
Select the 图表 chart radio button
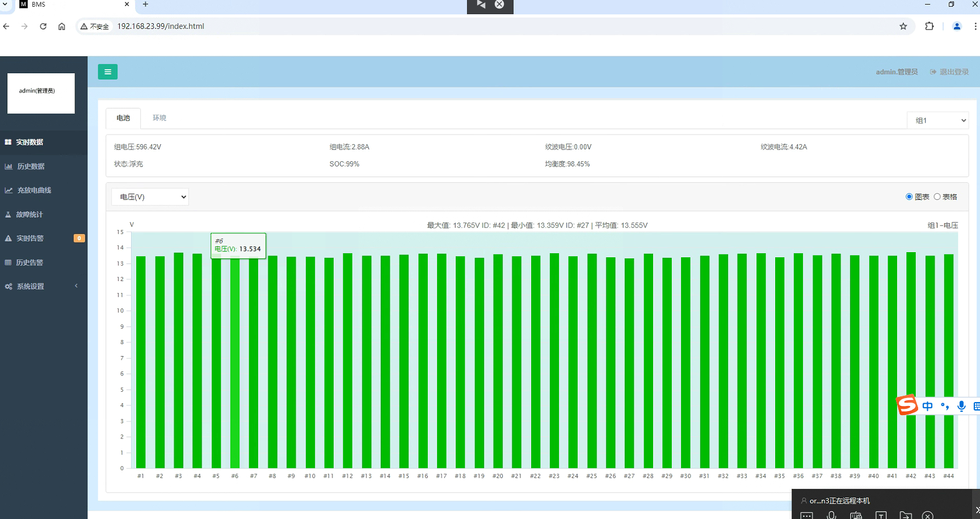point(909,196)
